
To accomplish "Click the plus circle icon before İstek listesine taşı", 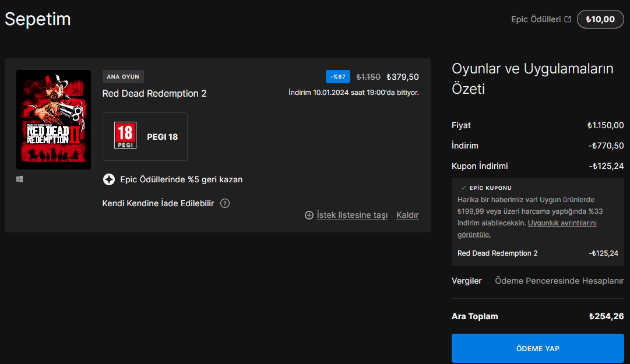I will 309,215.
